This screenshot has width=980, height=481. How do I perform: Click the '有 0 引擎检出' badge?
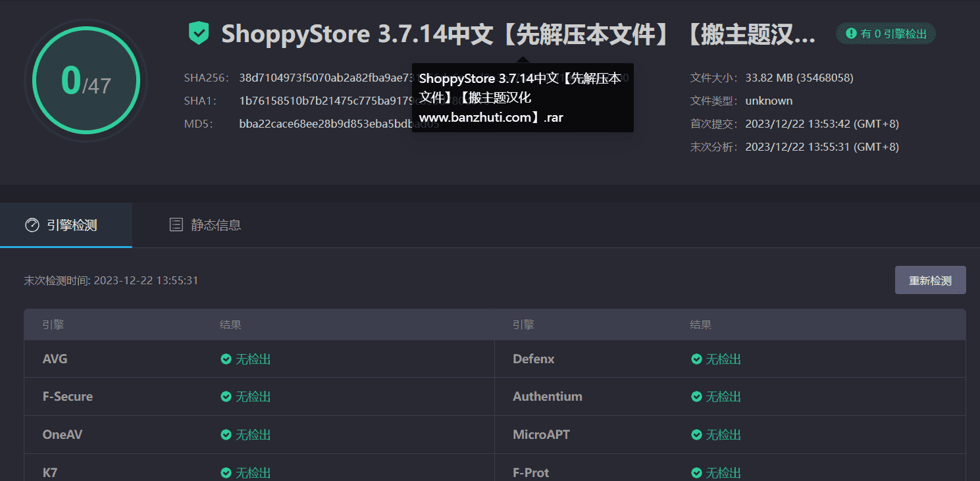[x=886, y=34]
